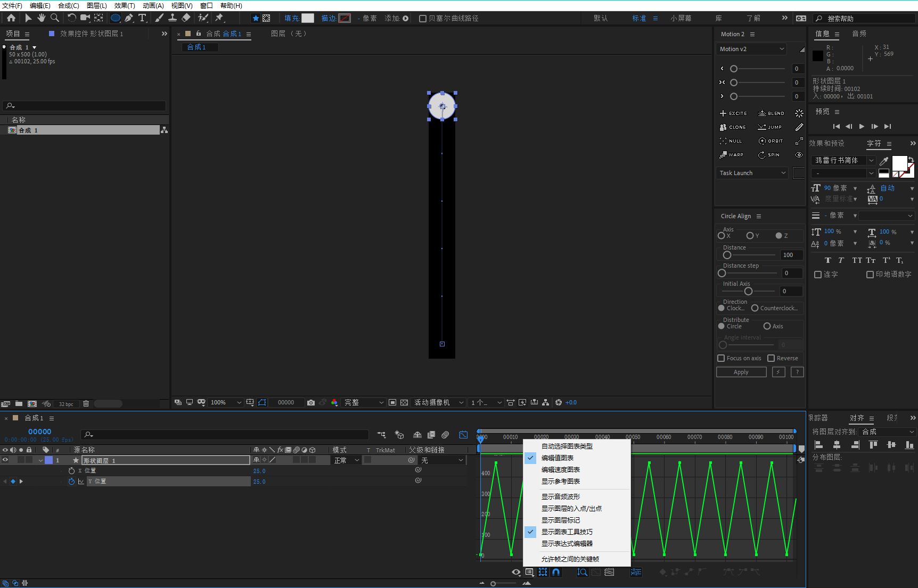
Task: Check the Focus on axis checkbox
Action: [721, 358]
